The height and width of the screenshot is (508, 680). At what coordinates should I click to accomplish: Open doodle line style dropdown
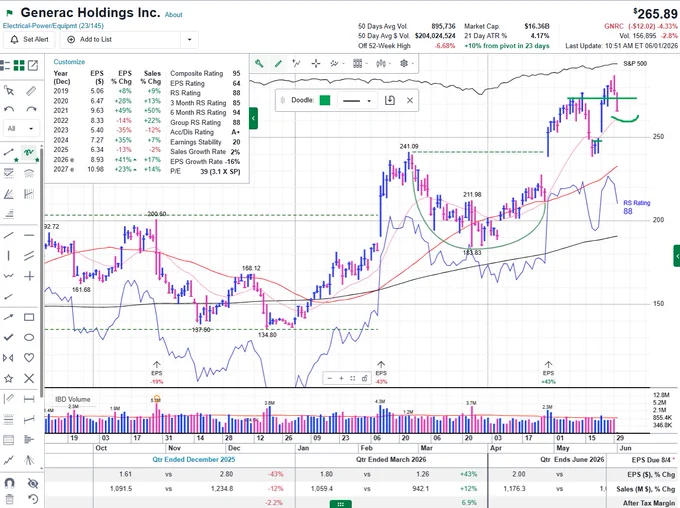(357, 101)
